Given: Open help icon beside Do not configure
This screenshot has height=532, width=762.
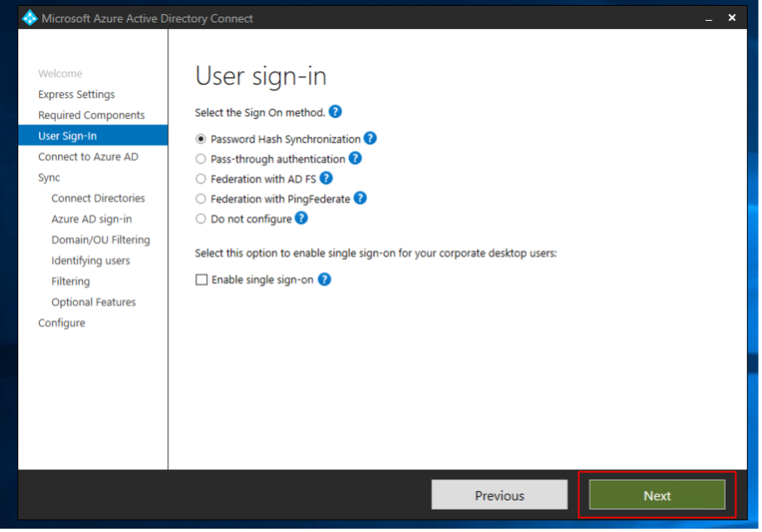Looking at the screenshot, I should point(302,219).
